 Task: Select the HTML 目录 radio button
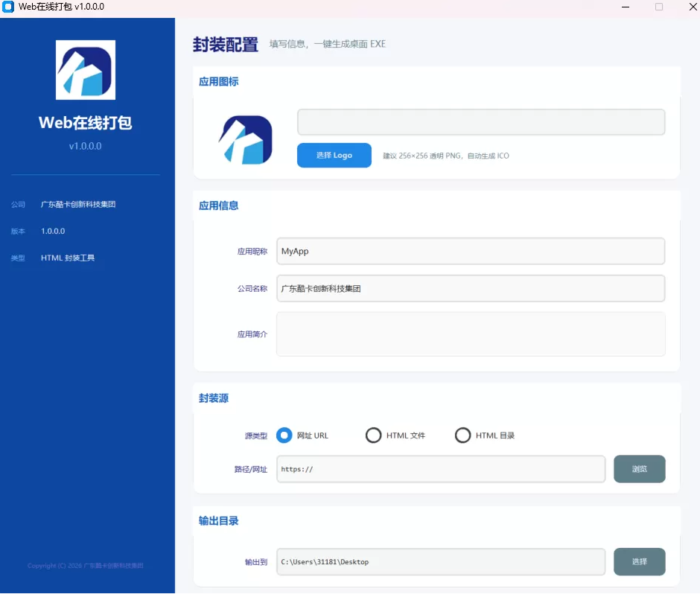(462, 435)
